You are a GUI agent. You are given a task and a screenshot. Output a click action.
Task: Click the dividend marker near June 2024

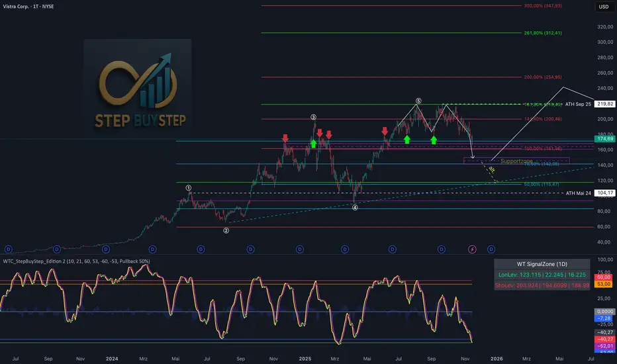[x=201, y=249]
